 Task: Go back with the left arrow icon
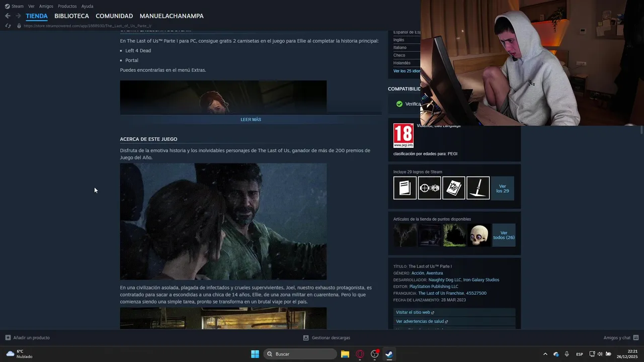[8, 16]
